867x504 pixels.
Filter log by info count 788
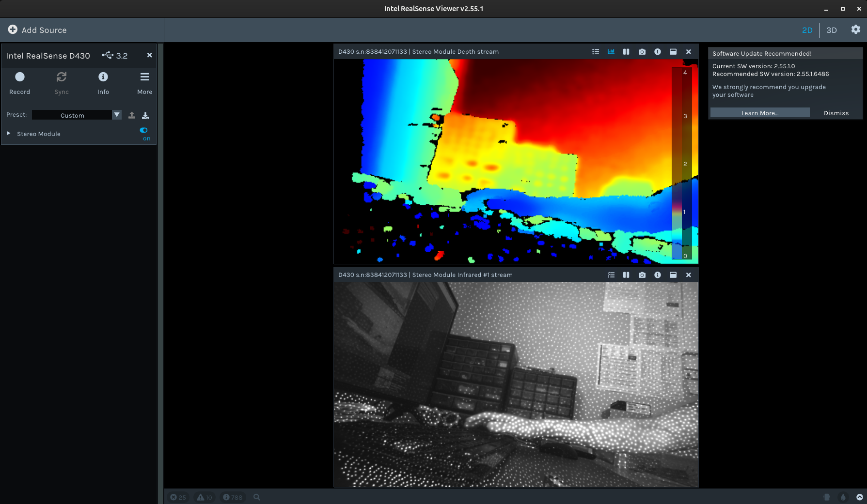233,497
